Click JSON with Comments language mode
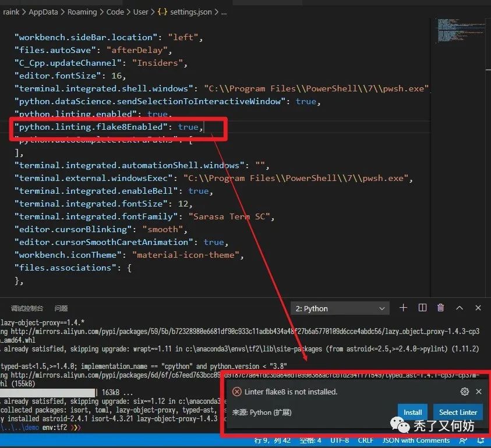The image size is (491, 448). click(416, 440)
